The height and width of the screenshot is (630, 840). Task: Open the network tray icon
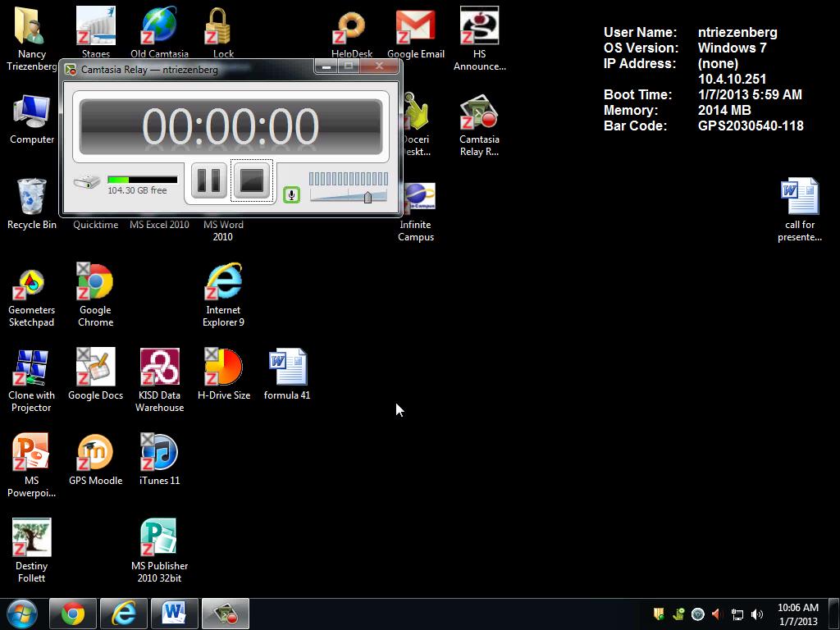(x=737, y=614)
